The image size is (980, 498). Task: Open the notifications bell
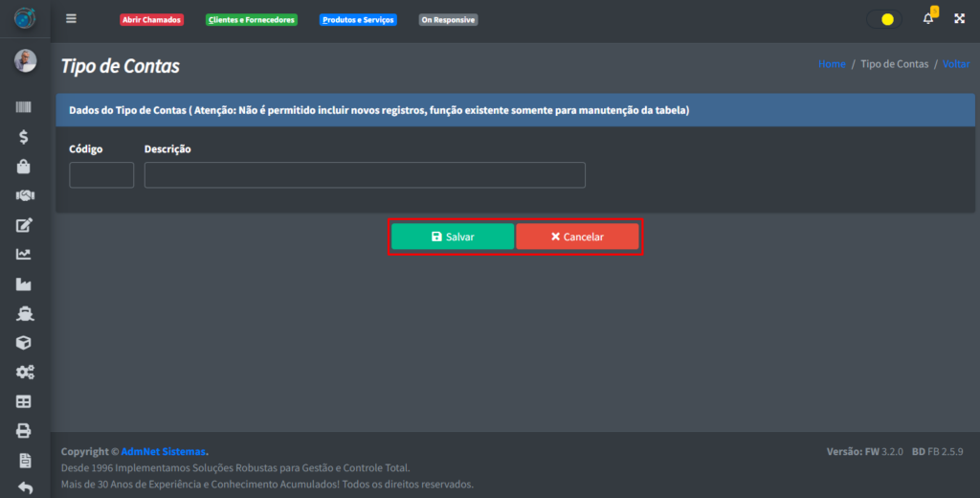(927, 19)
